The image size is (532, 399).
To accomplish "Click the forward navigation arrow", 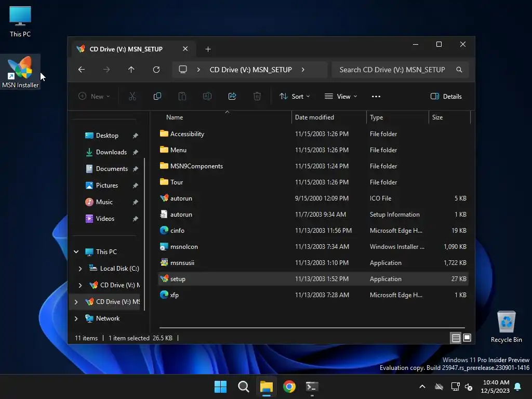I will (x=107, y=70).
